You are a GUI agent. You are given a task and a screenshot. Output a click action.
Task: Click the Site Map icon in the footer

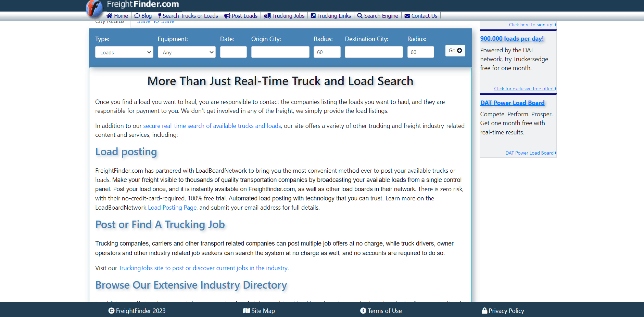tap(247, 311)
